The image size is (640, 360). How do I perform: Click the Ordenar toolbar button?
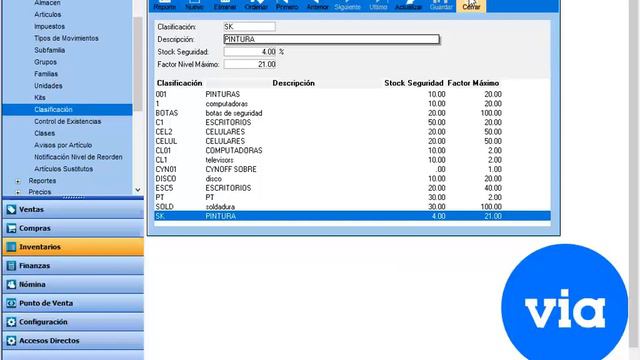tap(256, 6)
